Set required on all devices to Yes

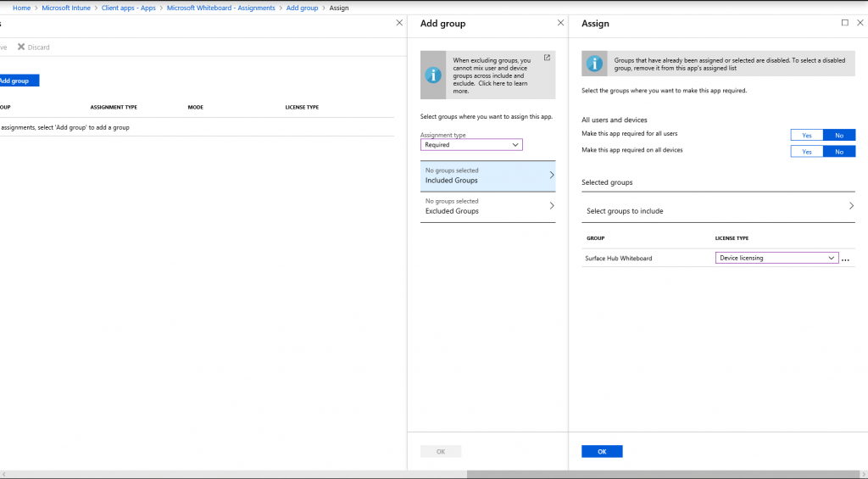tap(806, 152)
